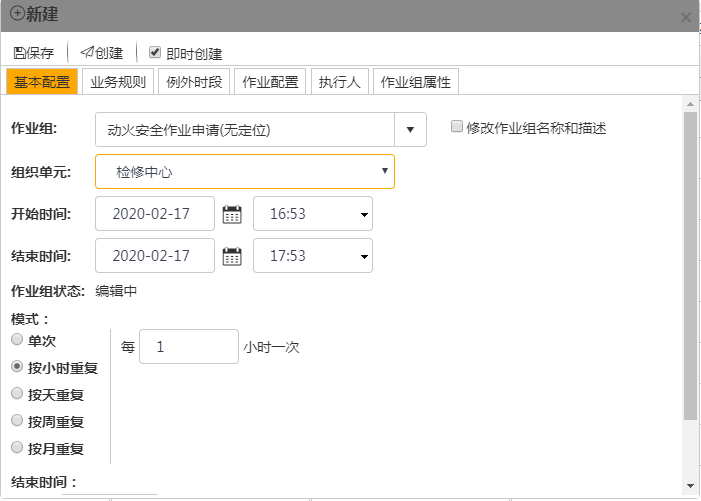Toggle the 即时创建 checkbox

pyautogui.click(x=155, y=52)
